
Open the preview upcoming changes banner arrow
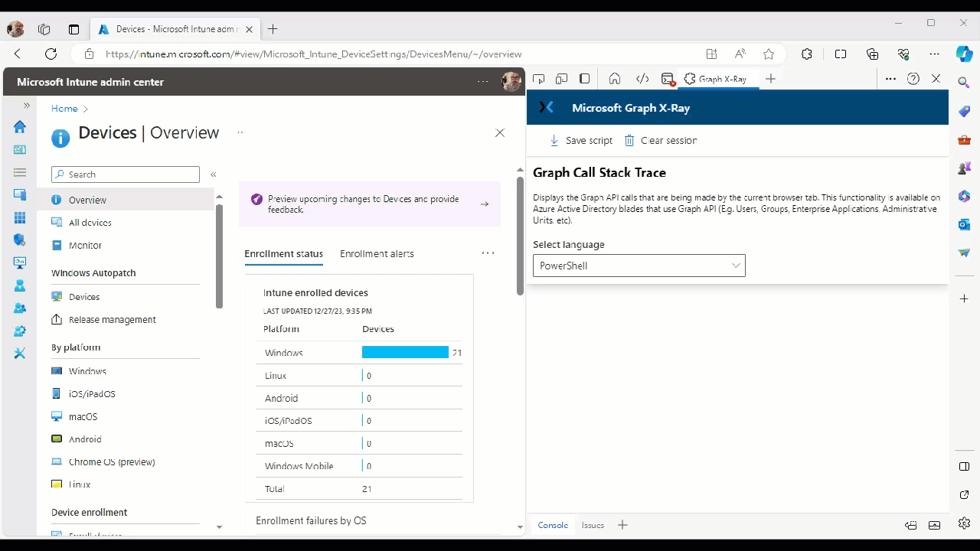485,204
